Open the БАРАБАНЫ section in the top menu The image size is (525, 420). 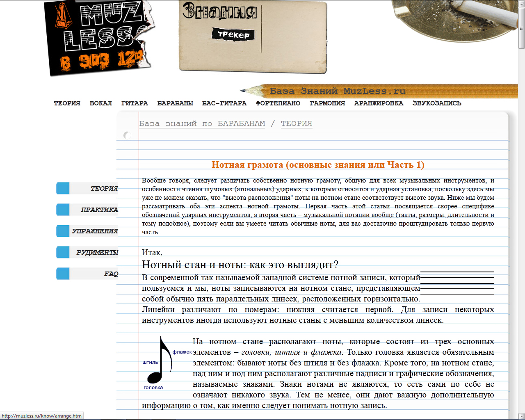click(x=175, y=103)
